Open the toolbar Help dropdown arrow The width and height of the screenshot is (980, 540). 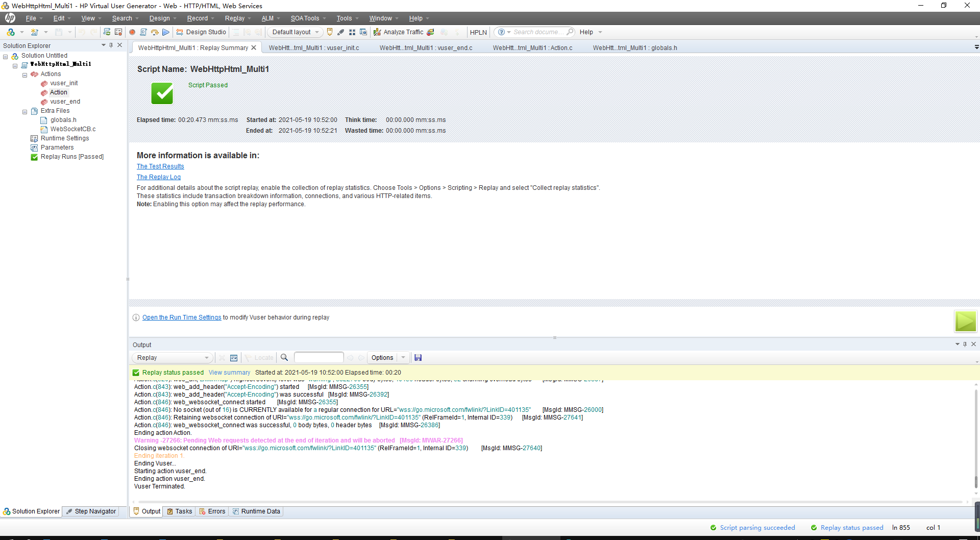600,32
